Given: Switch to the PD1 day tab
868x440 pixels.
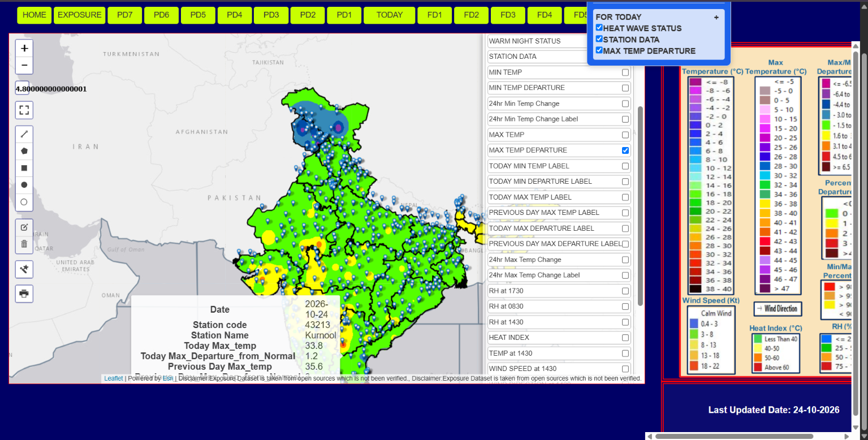Looking at the screenshot, I should [344, 15].
